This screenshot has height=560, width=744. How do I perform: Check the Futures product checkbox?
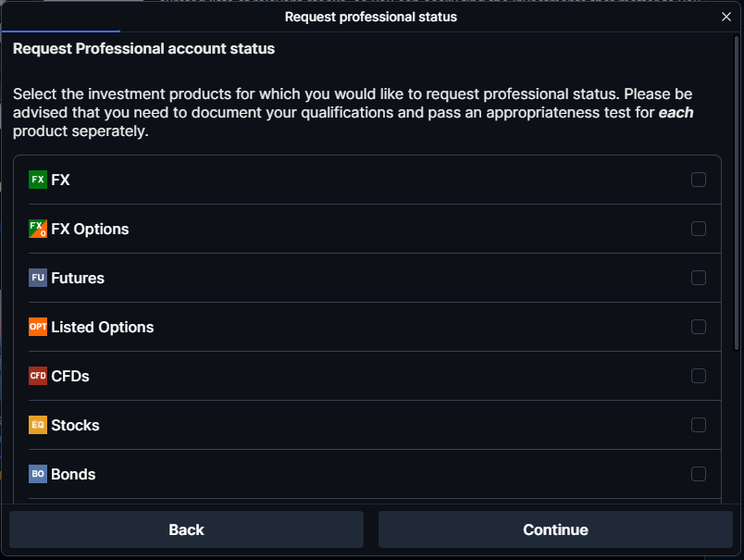(x=699, y=278)
